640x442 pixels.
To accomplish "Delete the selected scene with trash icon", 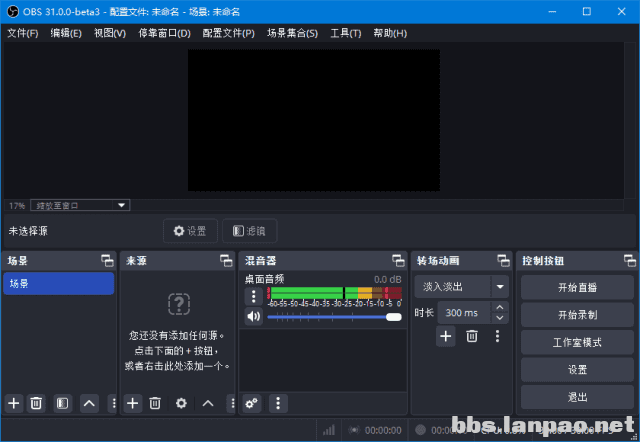I will [x=36, y=403].
